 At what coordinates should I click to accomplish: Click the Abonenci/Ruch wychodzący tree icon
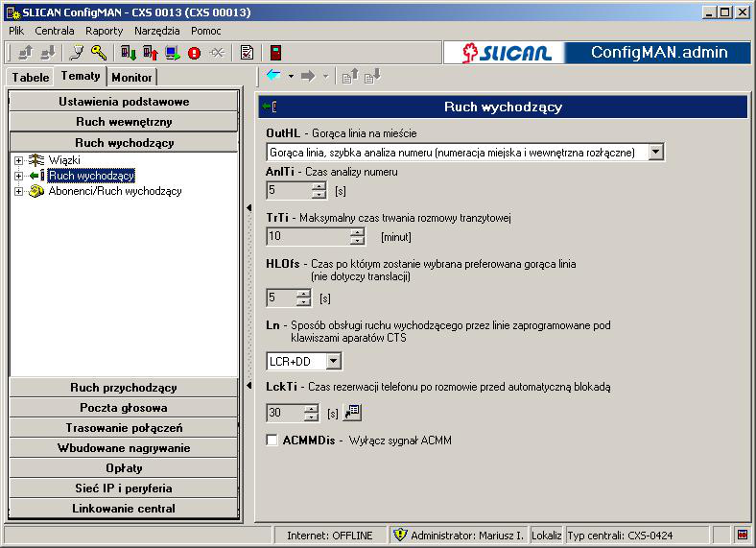pyautogui.click(x=35, y=191)
